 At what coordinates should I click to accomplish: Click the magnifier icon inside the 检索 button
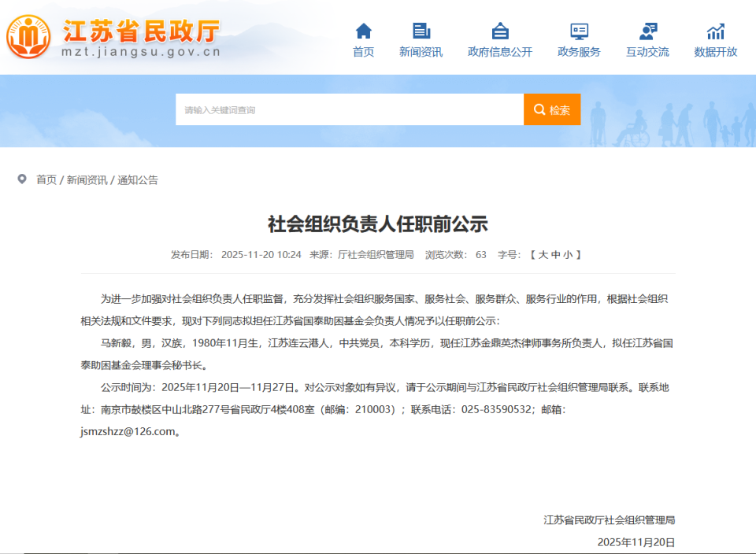tap(539, 109)
